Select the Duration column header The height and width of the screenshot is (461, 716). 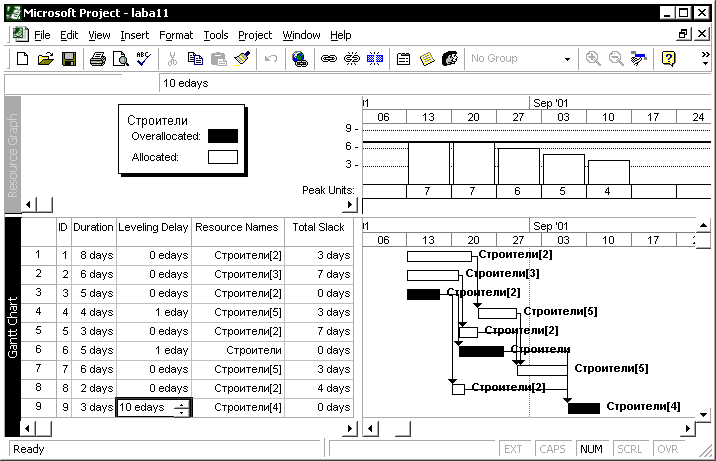[93, 232]
